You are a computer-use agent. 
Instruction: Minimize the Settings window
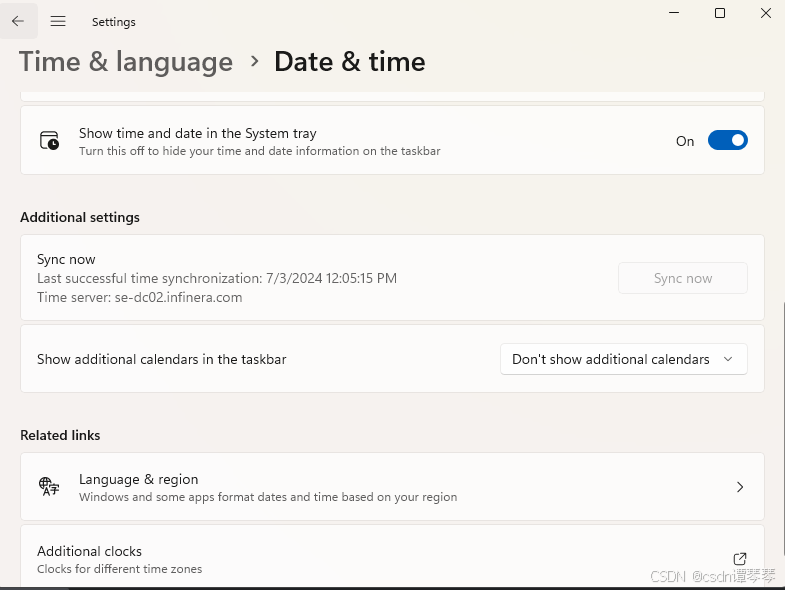(x=674, y=13)
